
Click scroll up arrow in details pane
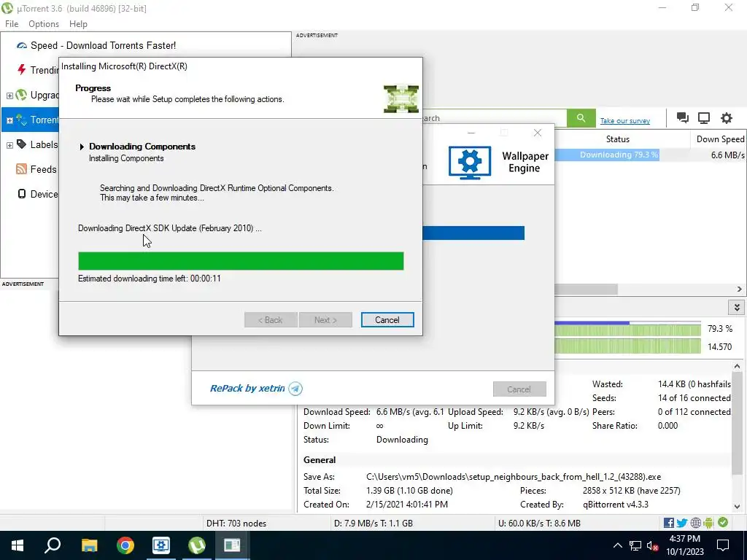[737, 366]
